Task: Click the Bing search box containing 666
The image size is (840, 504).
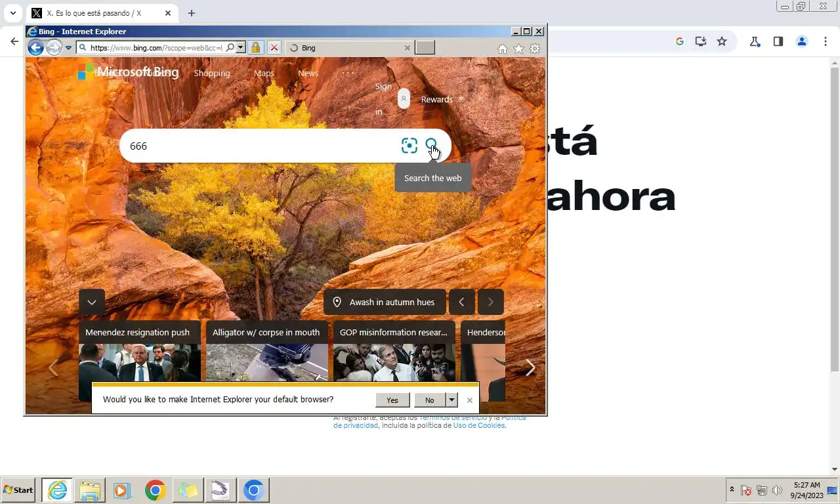Action: point(262,146)
